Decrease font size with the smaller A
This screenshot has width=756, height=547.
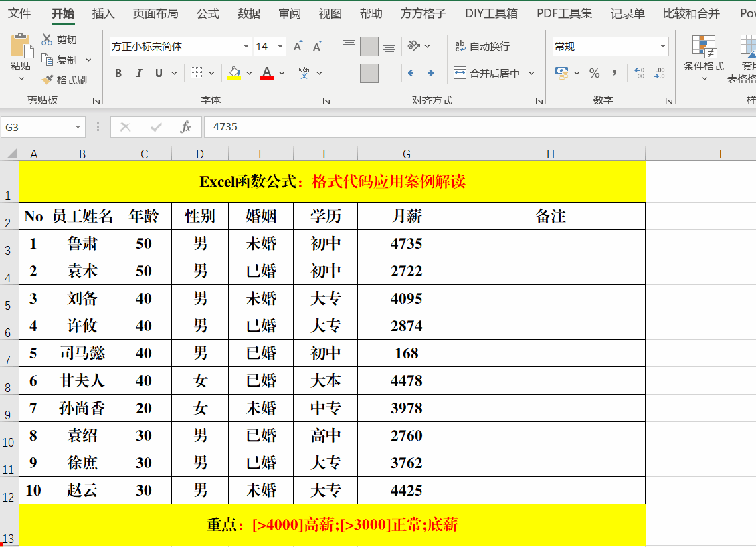click(317, 46)
